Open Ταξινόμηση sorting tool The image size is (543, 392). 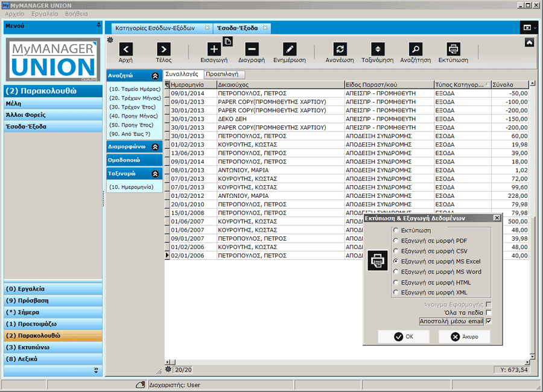(x=378, y=49)
